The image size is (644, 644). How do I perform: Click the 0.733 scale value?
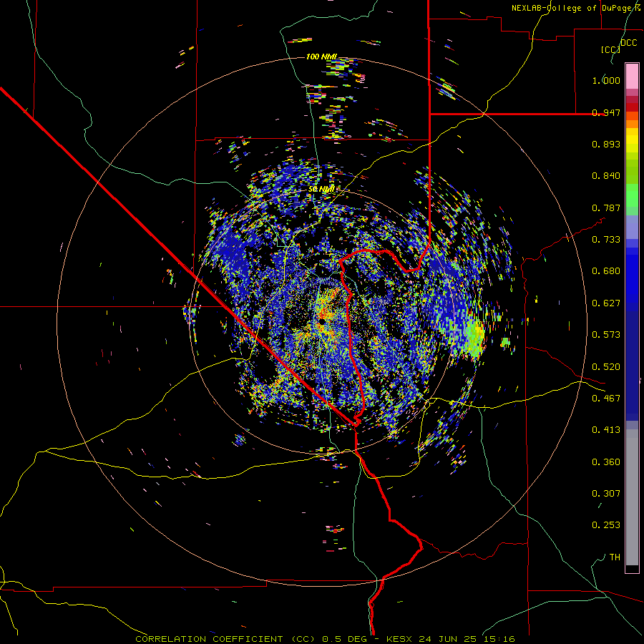coord(606,240)
